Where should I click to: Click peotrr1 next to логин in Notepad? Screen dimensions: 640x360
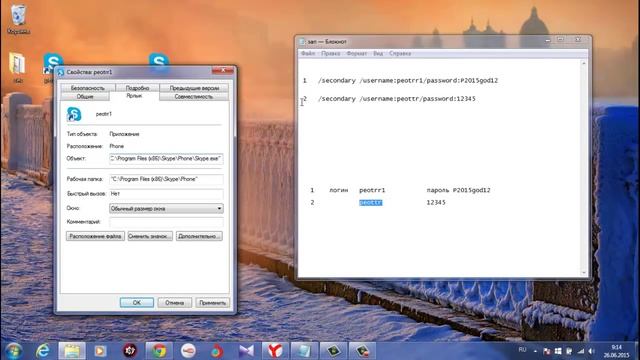pos(372,190)
